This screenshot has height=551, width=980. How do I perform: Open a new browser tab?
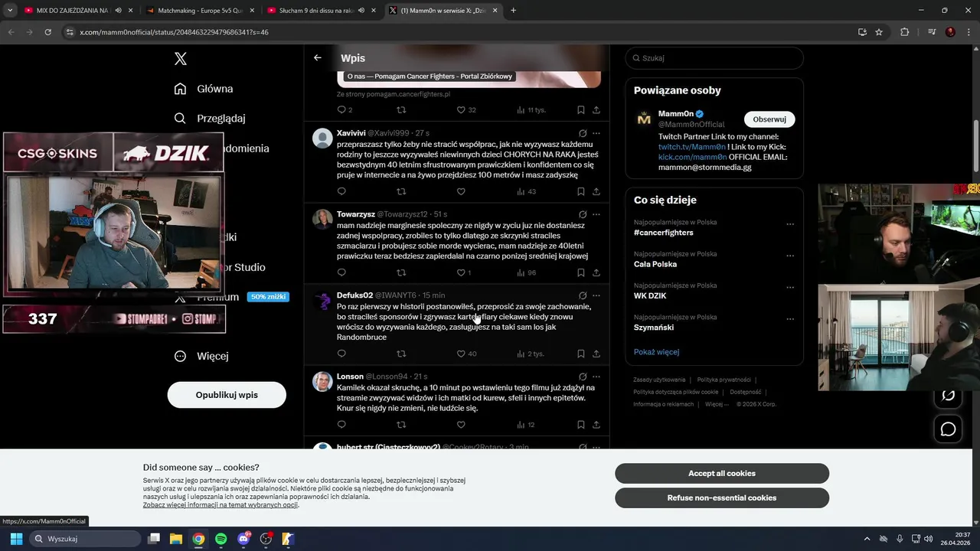(513, 11)
